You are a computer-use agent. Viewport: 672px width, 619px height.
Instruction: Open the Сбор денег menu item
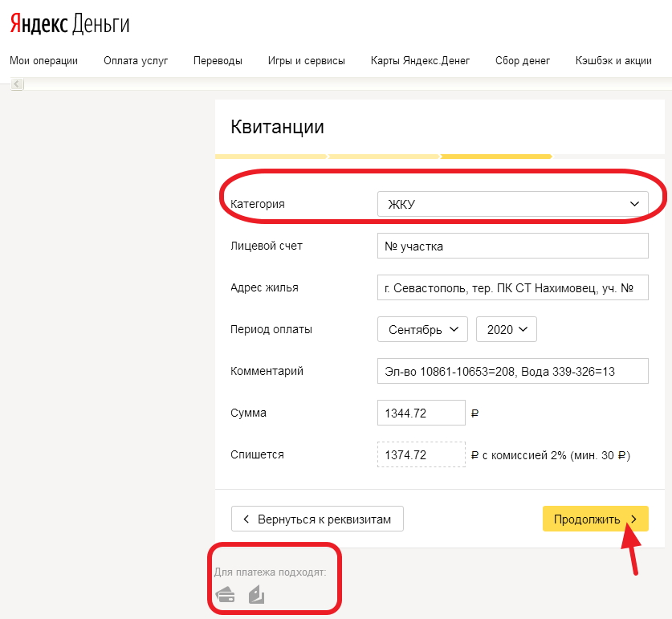[523, 60]
